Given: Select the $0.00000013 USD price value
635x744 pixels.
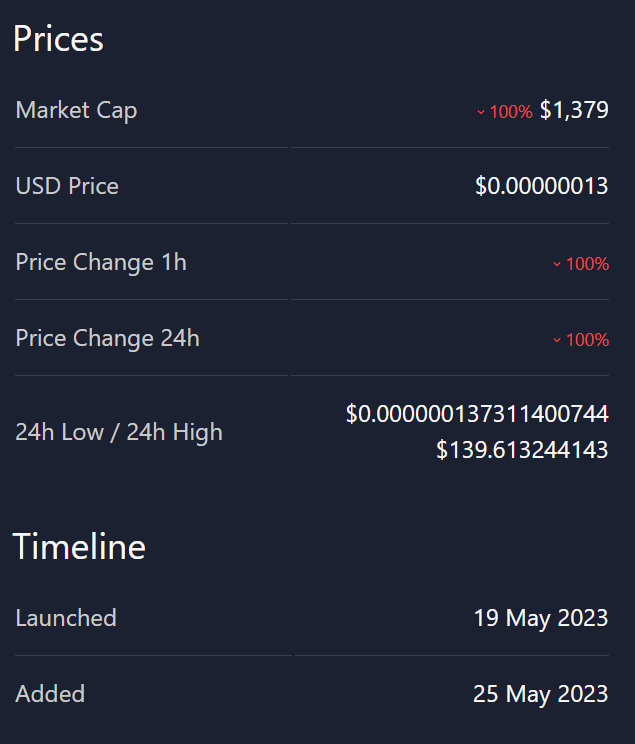Looking at the screenshot, I should coord(541,186).
